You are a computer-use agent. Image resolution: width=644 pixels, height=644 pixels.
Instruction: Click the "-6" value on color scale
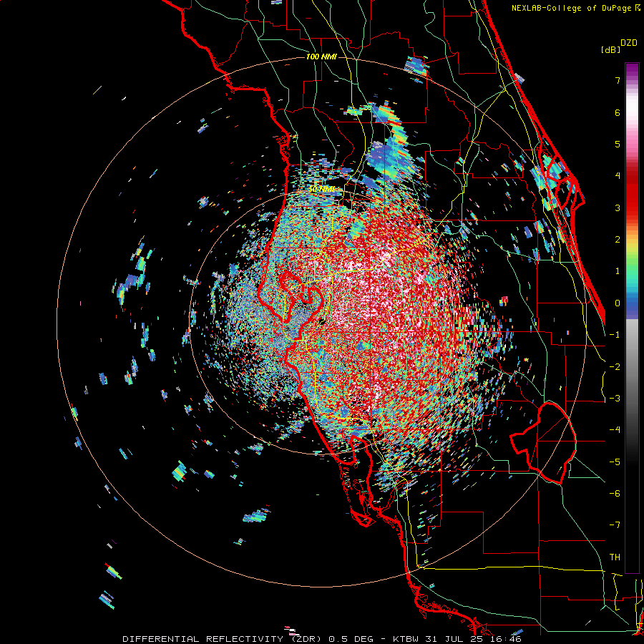click(x=615, y=494)
